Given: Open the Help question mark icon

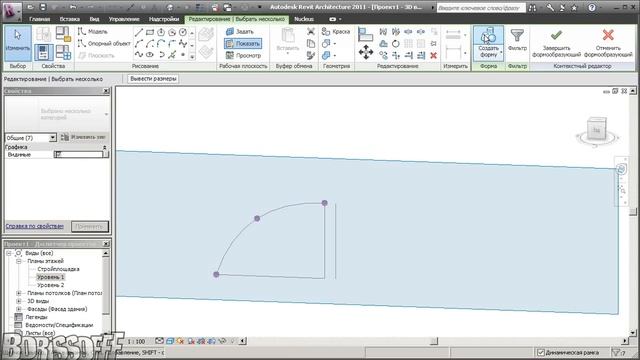Looking at the screenshot, I should [592, 7].
